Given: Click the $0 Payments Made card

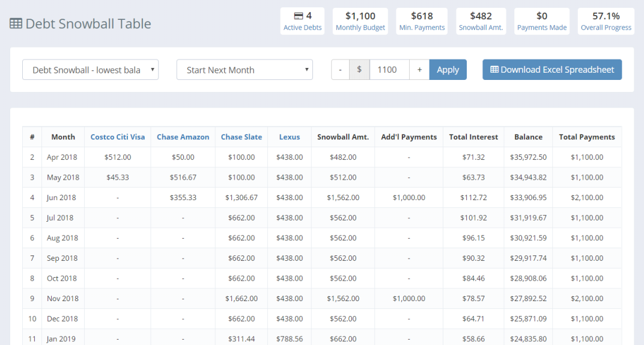Looking at the screenshot, I should click(x=542, y=22).
